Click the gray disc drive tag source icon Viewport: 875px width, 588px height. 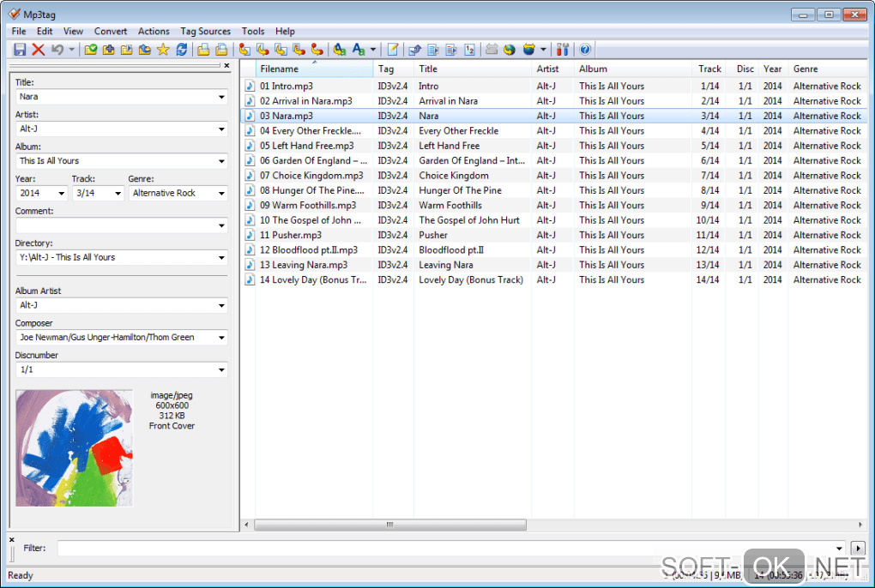click(x=491, y=50)
